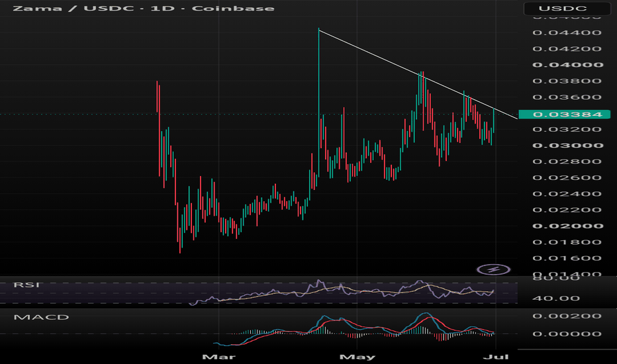
Task: Click the 0.04000 price axis label
Action: tap(568, 65)
